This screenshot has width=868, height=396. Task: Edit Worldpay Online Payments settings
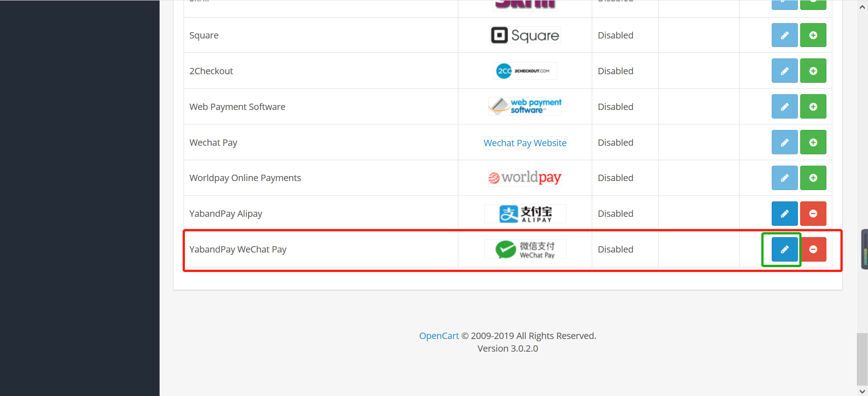click(x=784, y=178)
